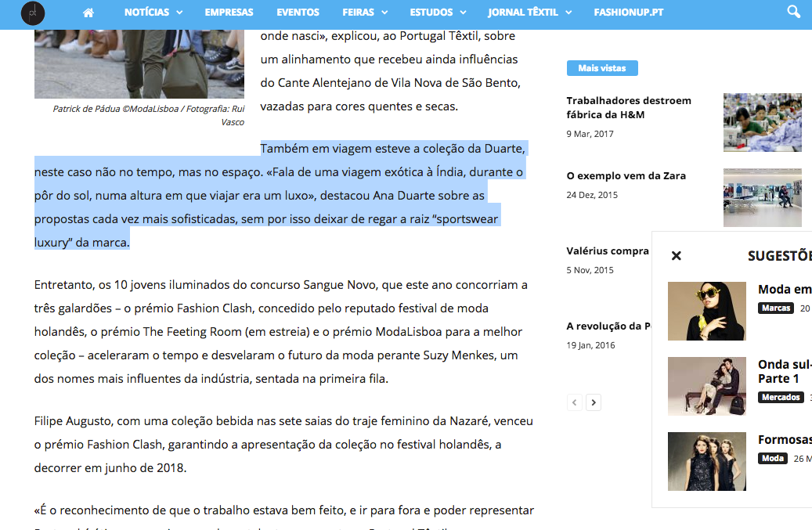Go to next Mais vistas page arrow

click(x=594, y=402)
